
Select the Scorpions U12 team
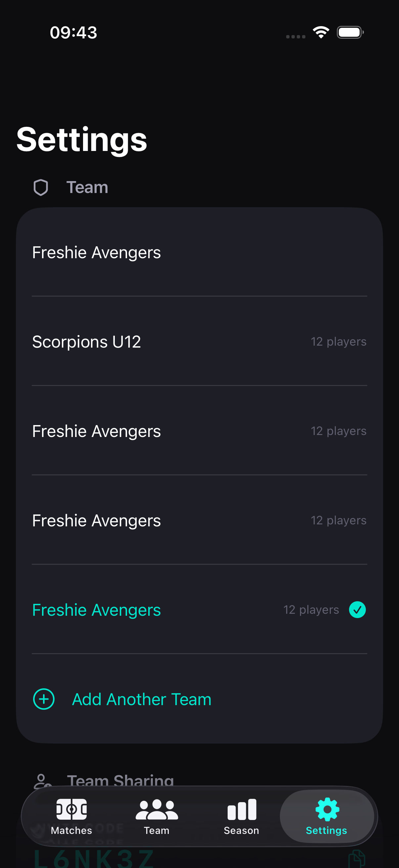(x=87, y=342)
